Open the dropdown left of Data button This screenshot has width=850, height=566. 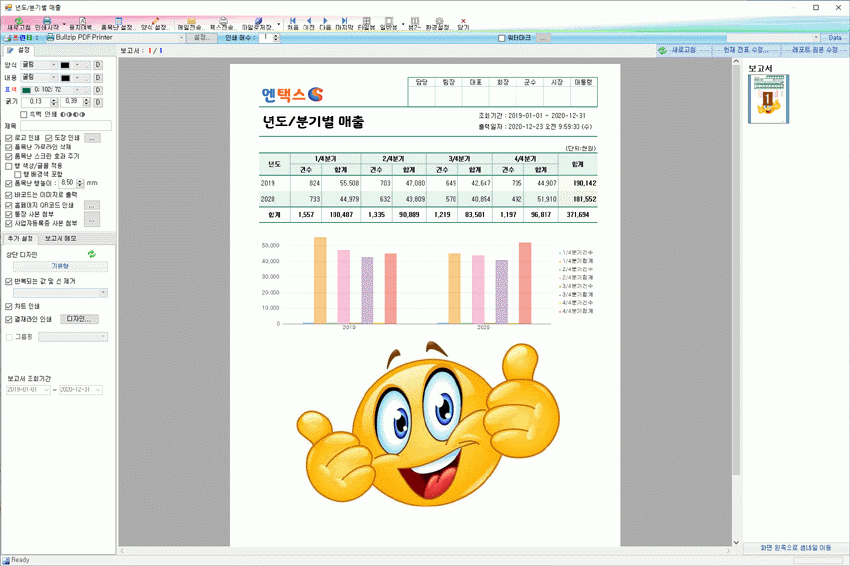[816, 37]
